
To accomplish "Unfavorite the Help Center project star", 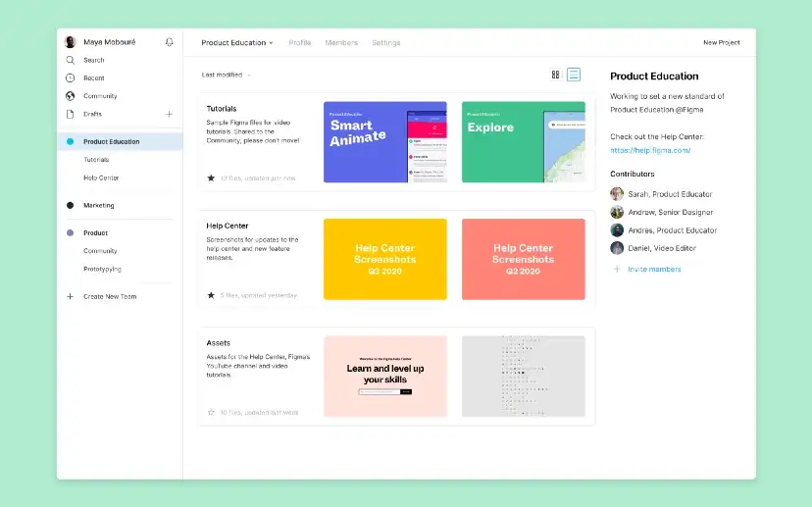I will pos(211,295).
